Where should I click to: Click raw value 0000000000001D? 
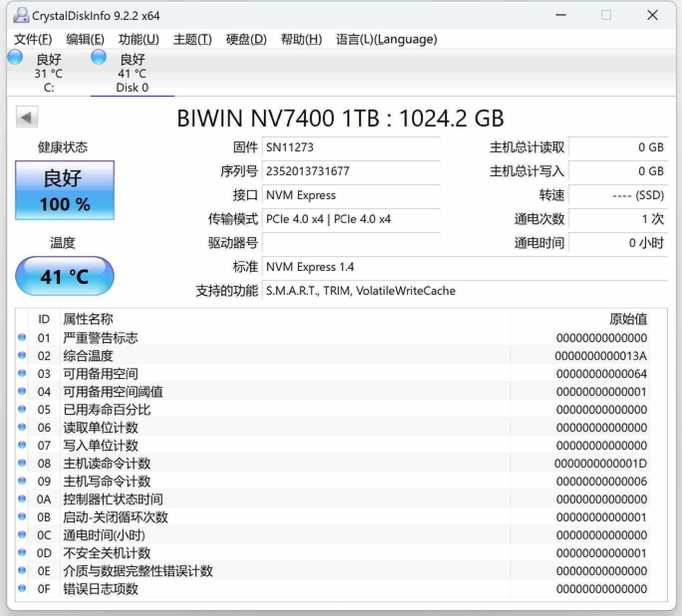pos(600,463)
